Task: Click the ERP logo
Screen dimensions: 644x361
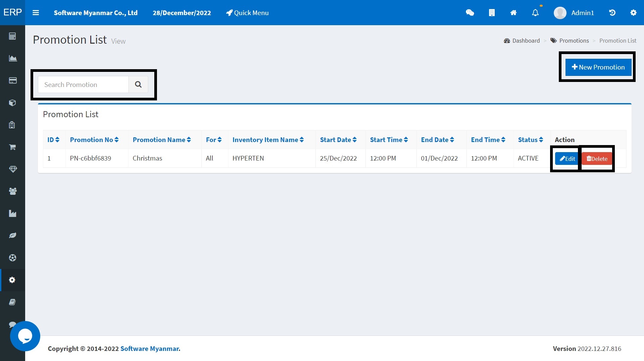Action: [x=12, y=12]
